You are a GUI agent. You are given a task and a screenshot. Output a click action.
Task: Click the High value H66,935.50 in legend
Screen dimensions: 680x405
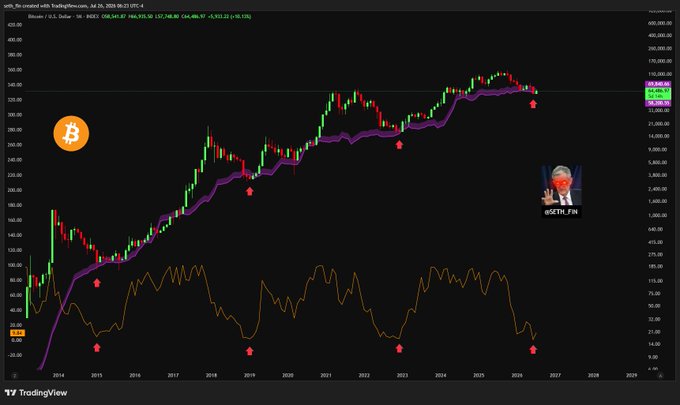point(141,16)
